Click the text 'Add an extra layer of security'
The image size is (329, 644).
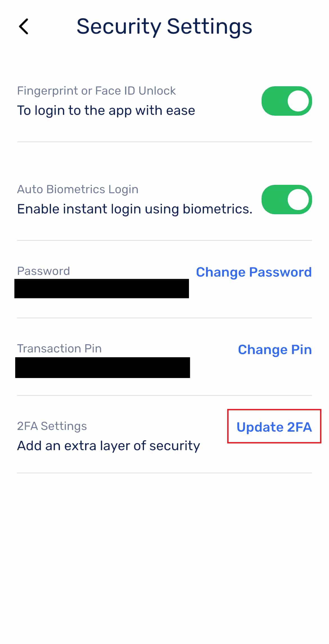point(109,445)
